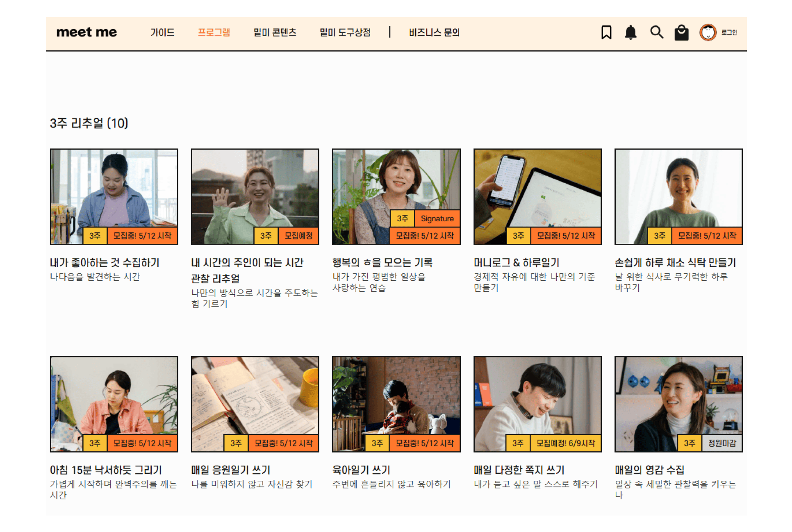
Task: Open the shopping bag icon
Action: coord(682,32)
